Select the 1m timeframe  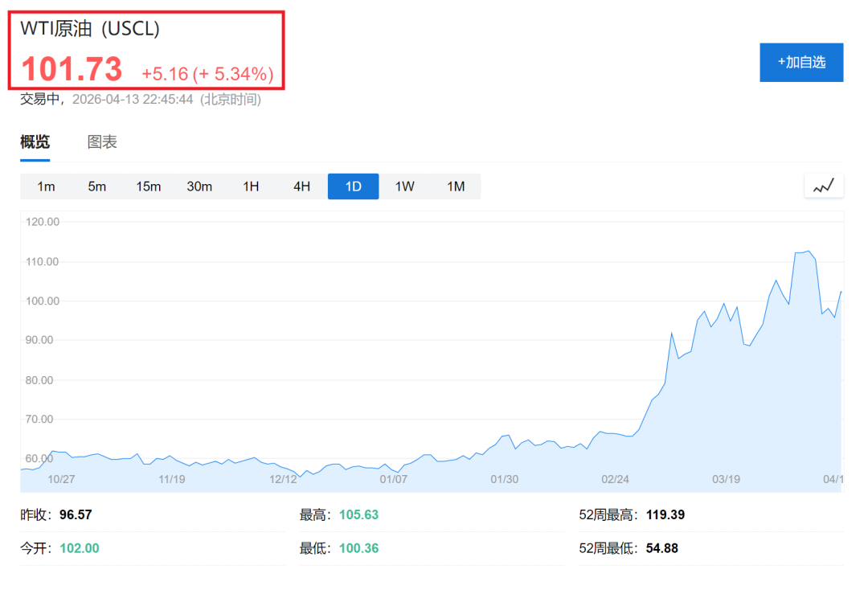tap(46, 186)
